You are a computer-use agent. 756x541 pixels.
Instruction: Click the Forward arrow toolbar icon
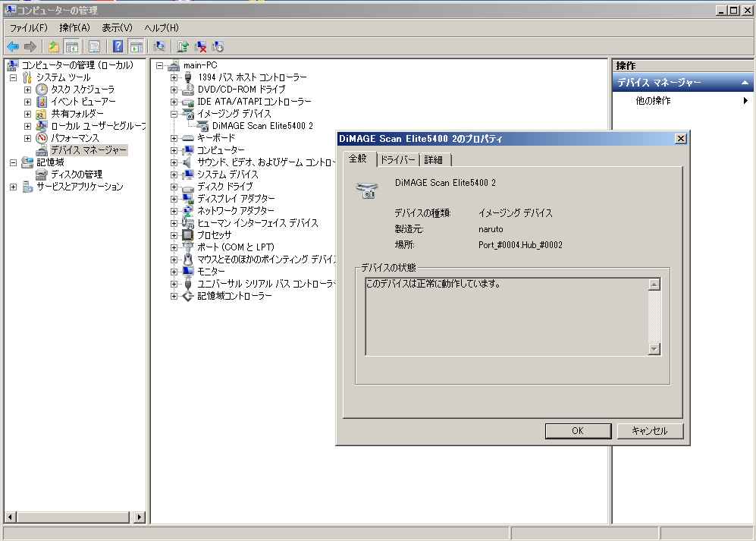click(30, 47)
